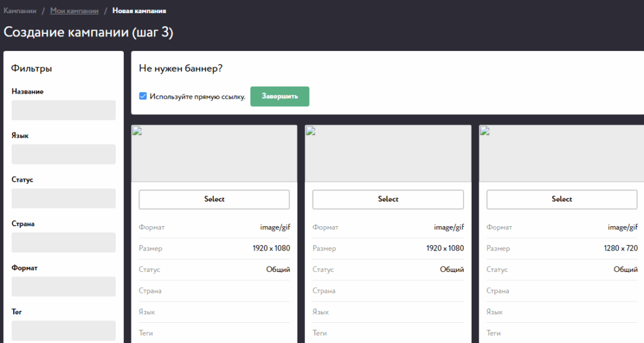The image size is (644, 343).
Task: Open the Язык filter field
Action: [x=64, y=155]
